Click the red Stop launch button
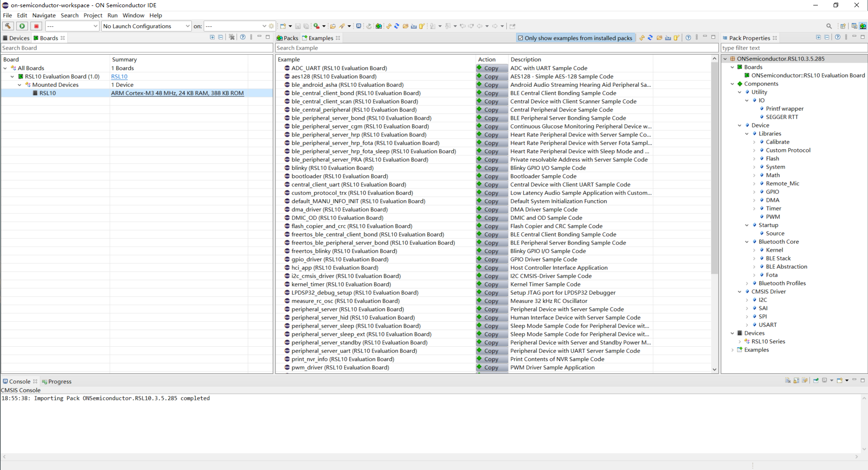The width and height of the screenshot is (868, 470). tap(37, 26)
